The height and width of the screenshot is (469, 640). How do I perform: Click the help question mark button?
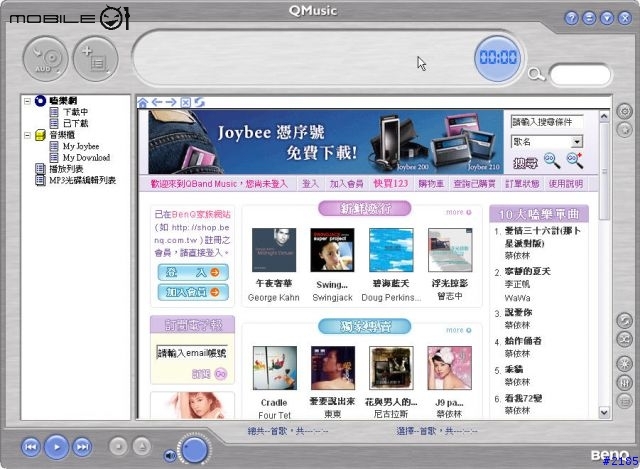pos(571,18)
